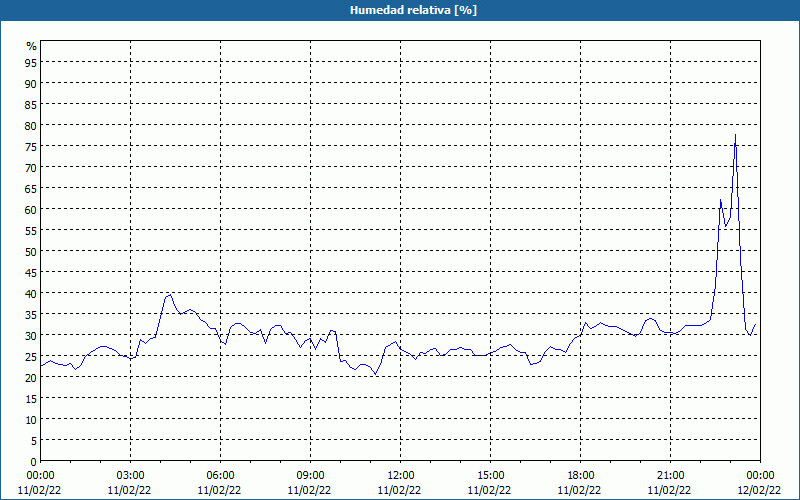The height and width of the screenshot is (500, 800).
Task: Click the 80 label on the y-axis
Action: tap(31, 125)
